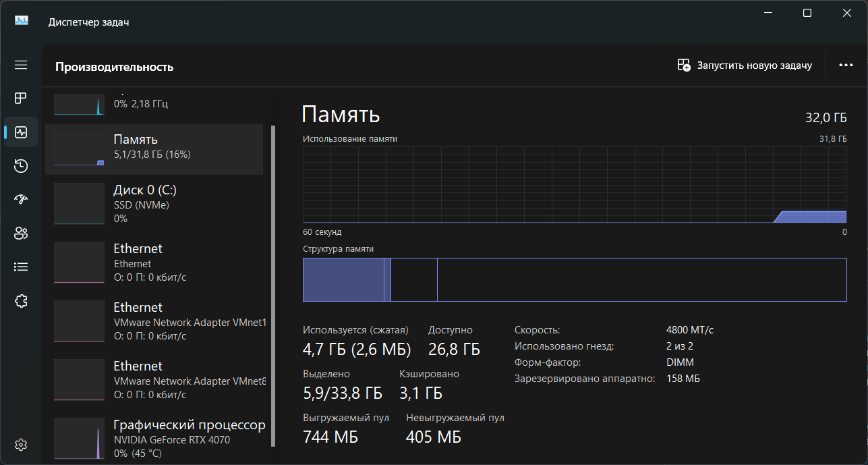The height and width of the screenshot is (465, 868).
Task: Open Task Manager settings gear
Action: (x=21, y=445)
